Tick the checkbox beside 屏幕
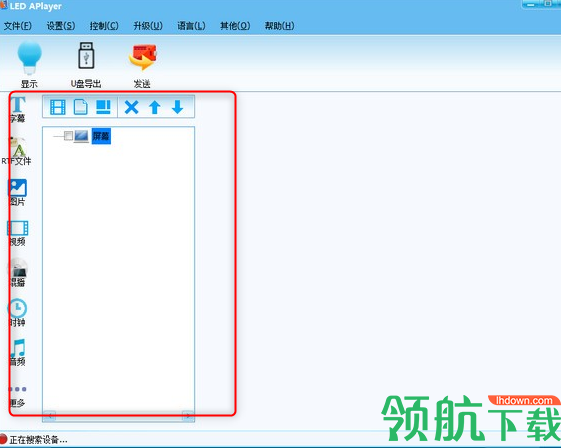561x448 pixels. click(68, 136)
